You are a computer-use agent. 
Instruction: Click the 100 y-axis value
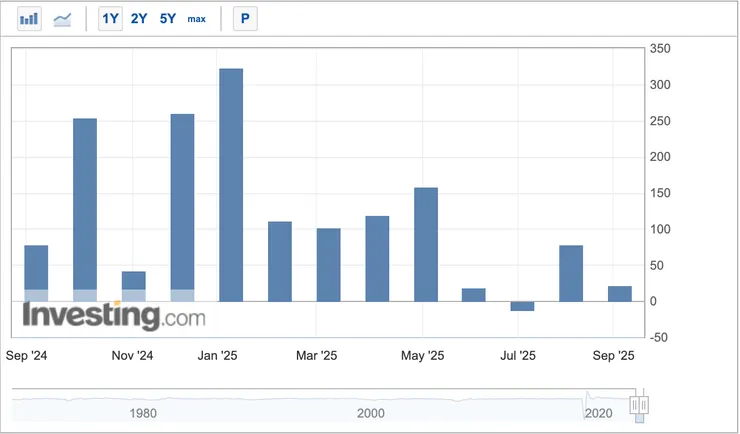(x=660, y=229)
